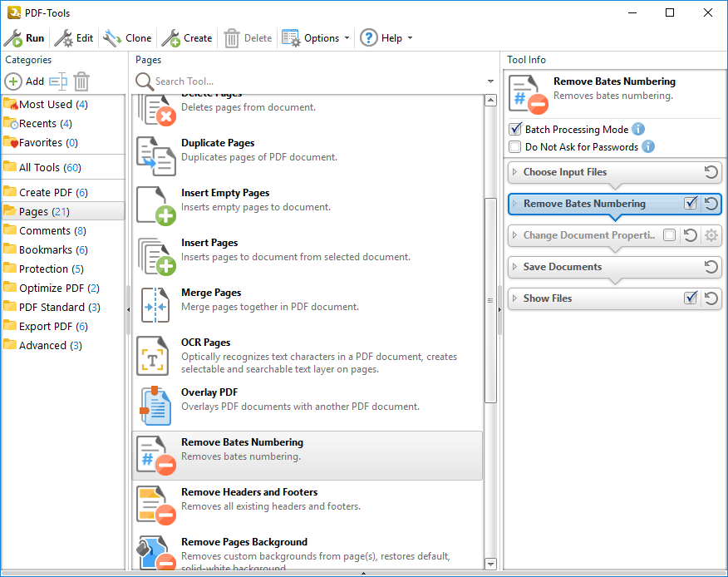Open Optimize PDF category
728x577 pixels.
[62, 288]
